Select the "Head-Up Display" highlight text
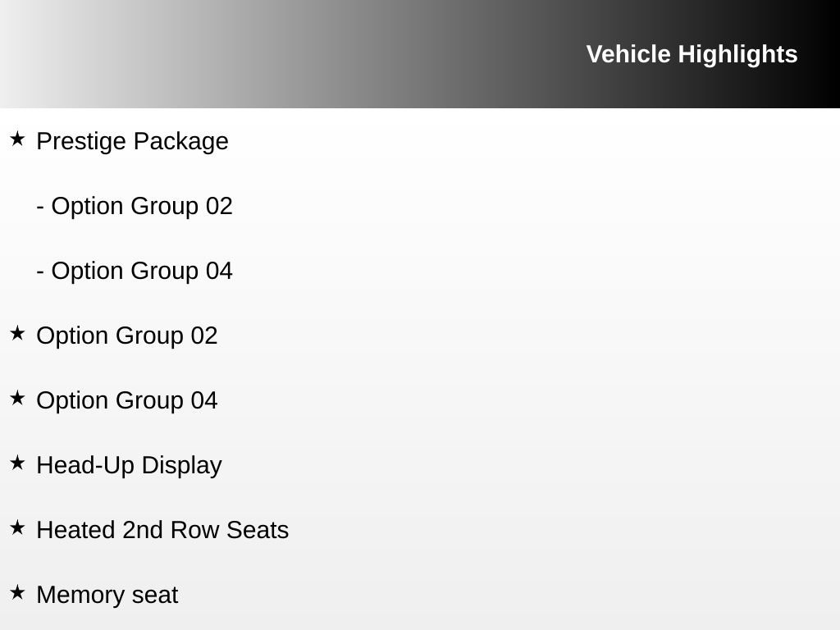840x630 pixels. click(x=129, y=465)
